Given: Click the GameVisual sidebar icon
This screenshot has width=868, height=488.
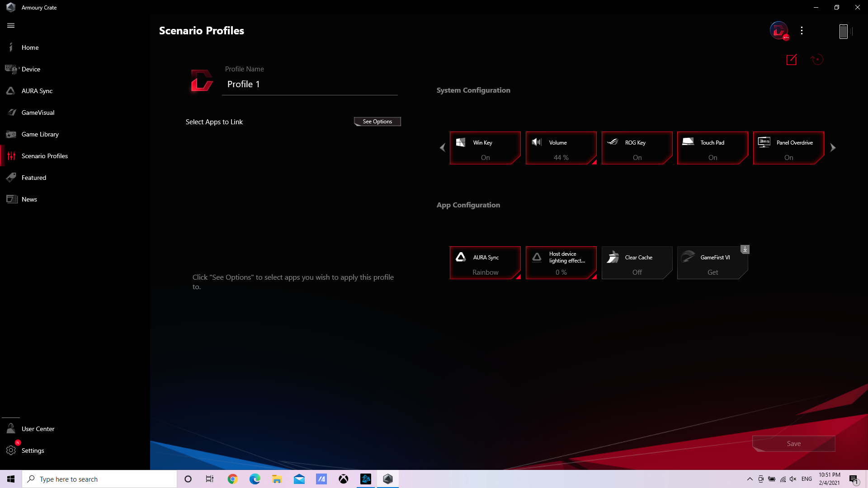Looking at the screenshot, I should 12,113.
